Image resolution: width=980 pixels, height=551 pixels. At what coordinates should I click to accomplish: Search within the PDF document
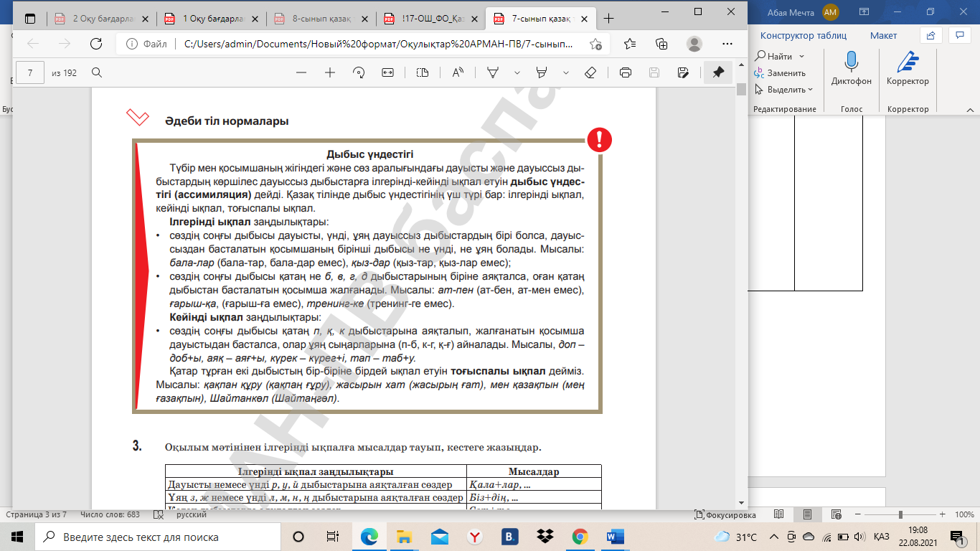(x=96, y=72)
